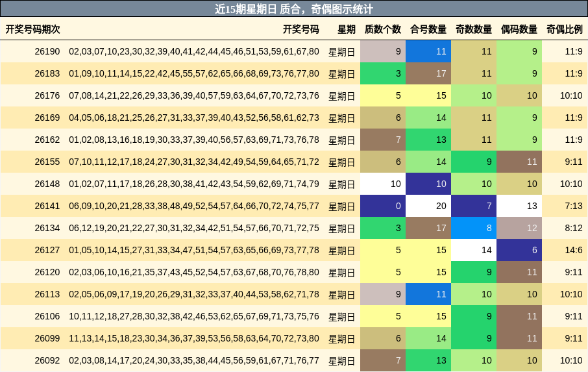Select draw number 26113
Image resolution: width=588 pixels, height=372 pixels.
pyautogui.click(x=47, y=294)
